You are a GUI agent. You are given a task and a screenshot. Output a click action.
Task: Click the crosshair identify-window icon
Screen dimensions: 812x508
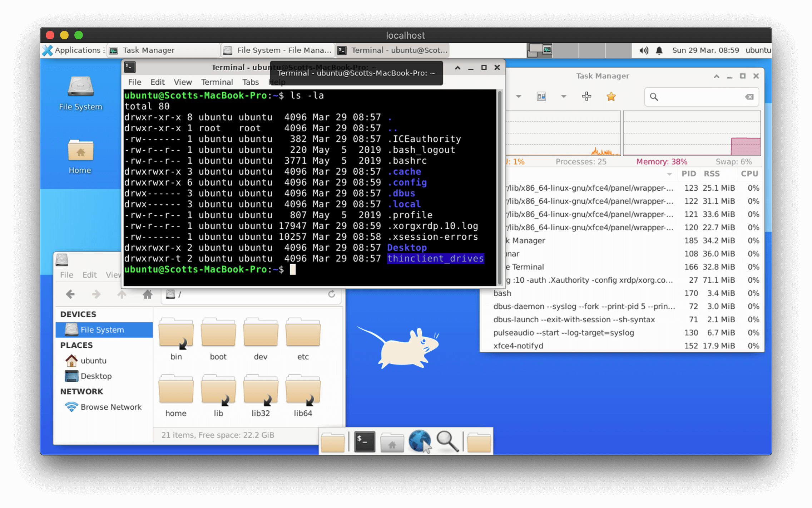tap(586, 97)
